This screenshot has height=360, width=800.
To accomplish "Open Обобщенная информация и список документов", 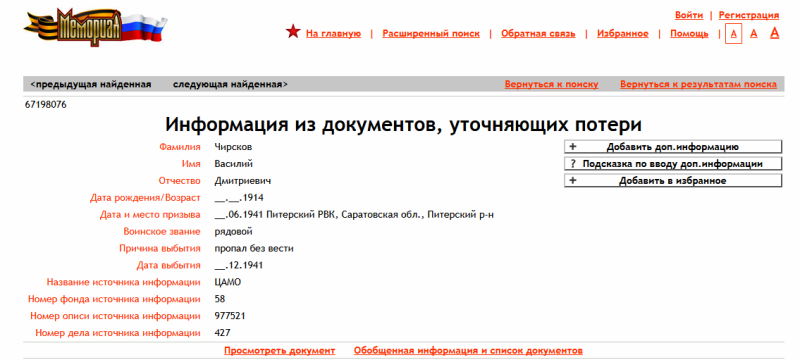I will point(468,351).
